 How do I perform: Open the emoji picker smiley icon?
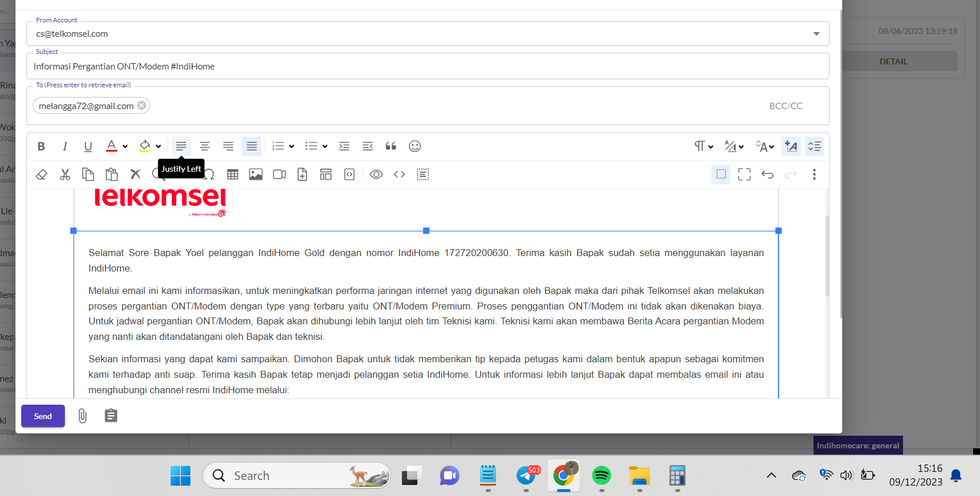[415, 146]
